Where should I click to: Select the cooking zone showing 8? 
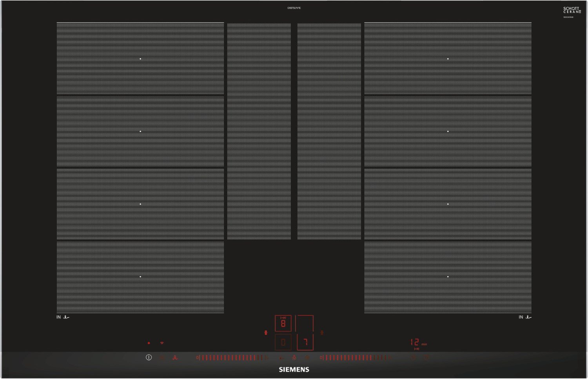click(283, 323)
